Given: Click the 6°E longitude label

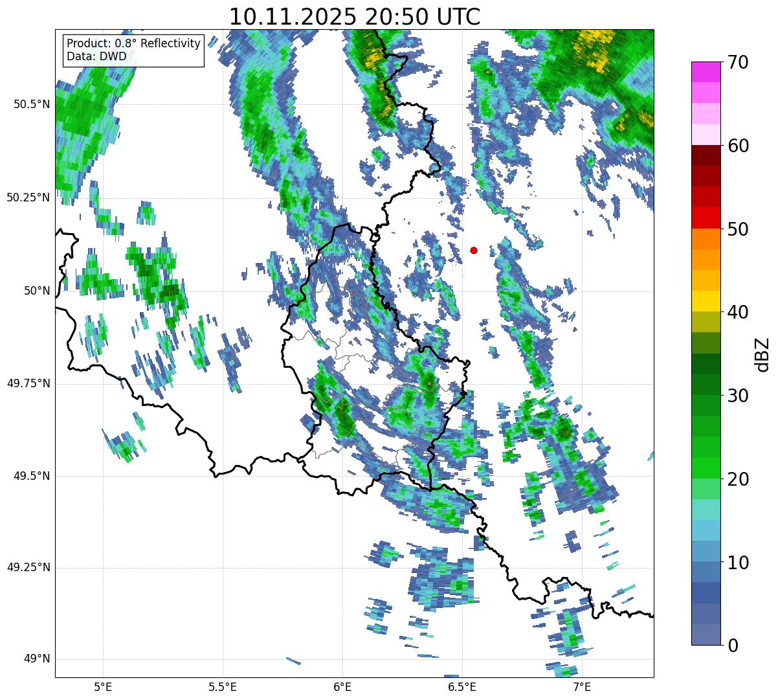Looking at the screenshot, I should pyautogui.click(x=342, y=686).
